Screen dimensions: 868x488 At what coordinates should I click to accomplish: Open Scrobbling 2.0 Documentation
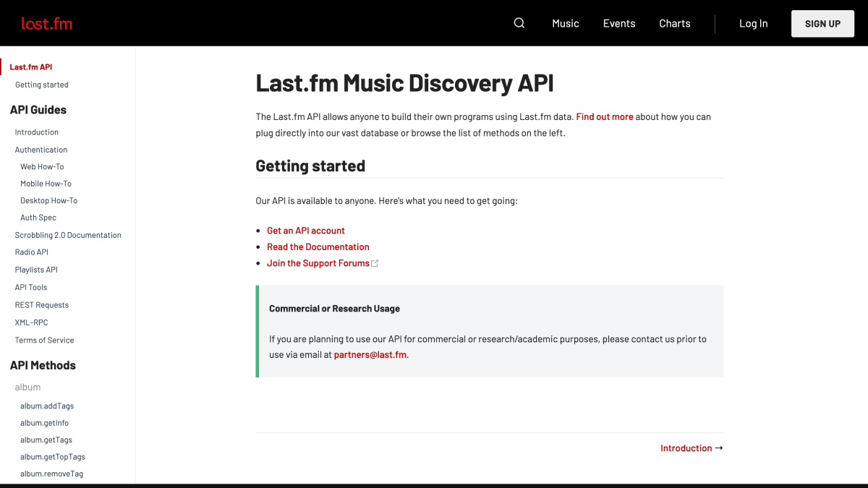[68, 235]
